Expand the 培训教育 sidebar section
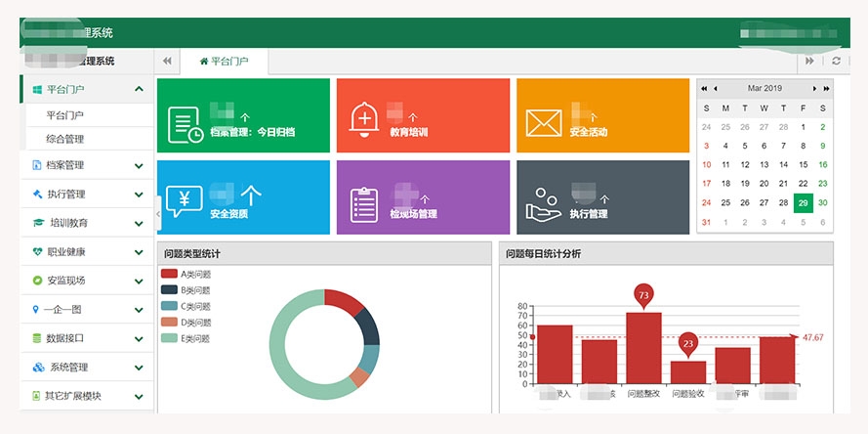868x434 pixels. point(86,223)
